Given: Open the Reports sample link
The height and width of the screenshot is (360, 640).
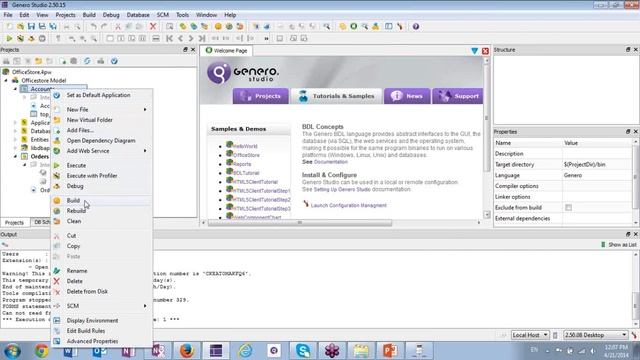Looking at the screenshot, I should [242, 164].
